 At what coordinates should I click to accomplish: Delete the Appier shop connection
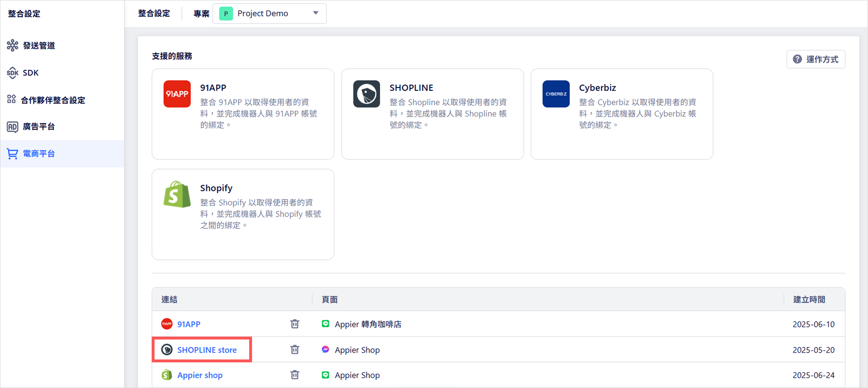[x=295, y=375]
